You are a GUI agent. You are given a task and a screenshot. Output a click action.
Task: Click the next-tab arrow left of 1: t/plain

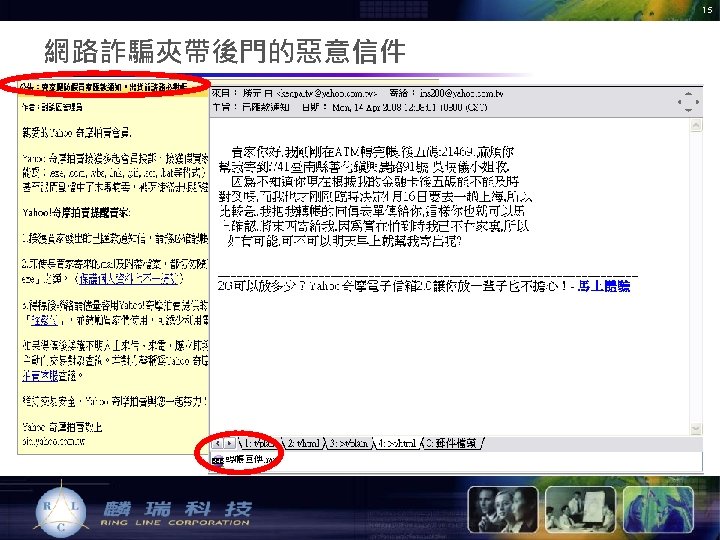click(x=230, y=444)
